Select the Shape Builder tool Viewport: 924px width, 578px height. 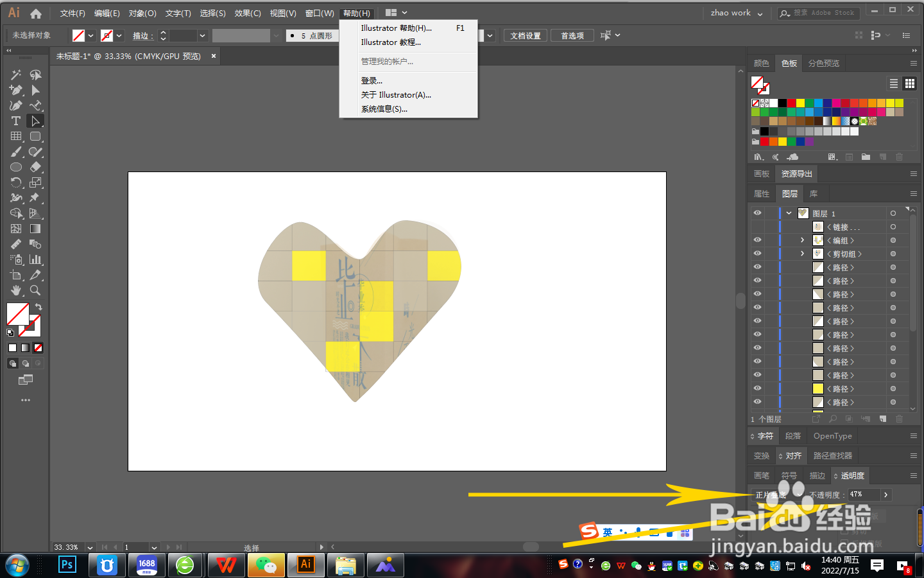[16, 213]
